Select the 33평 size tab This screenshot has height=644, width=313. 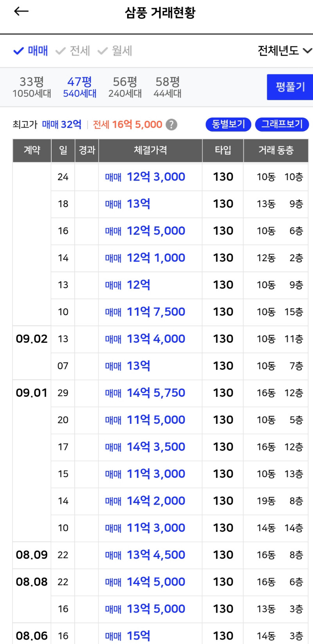tap(32, 87)
